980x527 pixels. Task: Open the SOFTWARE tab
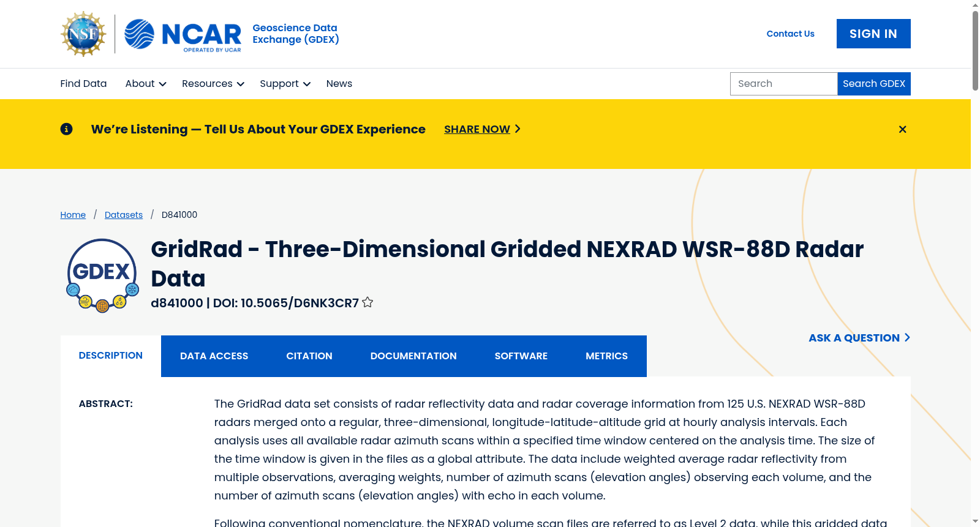tap(521, 356)
